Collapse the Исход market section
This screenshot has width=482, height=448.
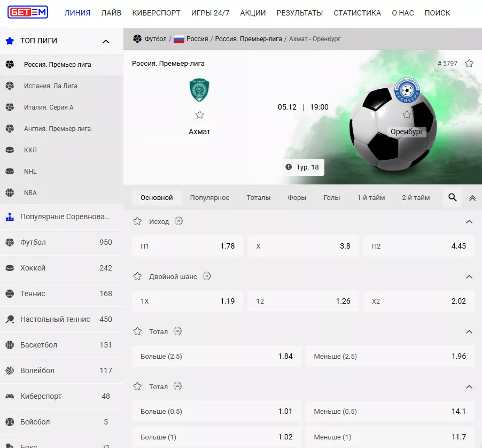coord(469,221)
